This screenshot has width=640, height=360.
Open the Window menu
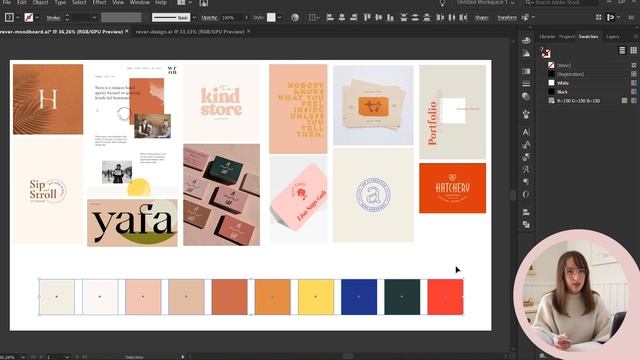click(140, 2)
